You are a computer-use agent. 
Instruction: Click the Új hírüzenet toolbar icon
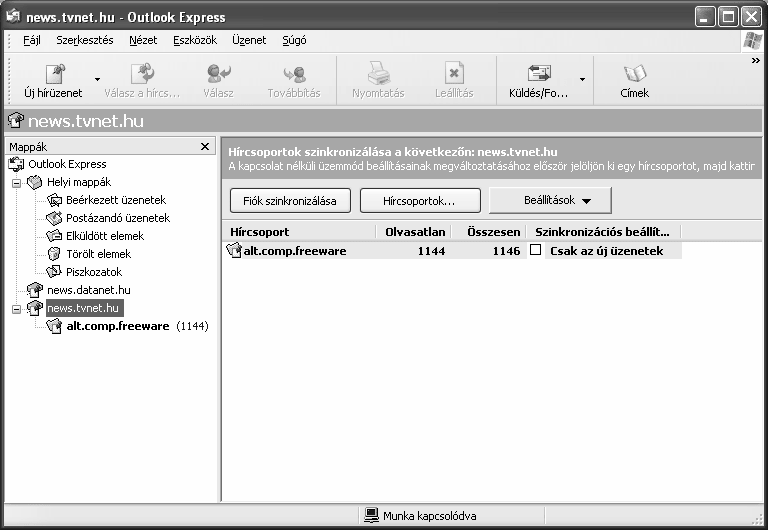click(x=55, y=73)
